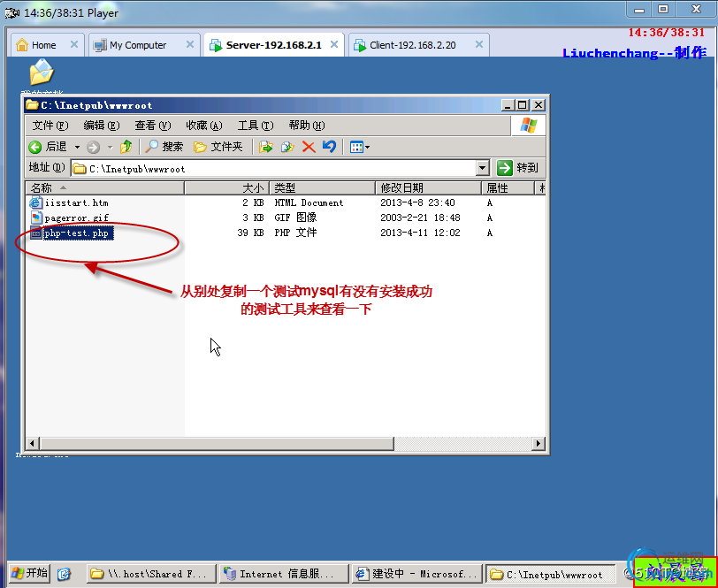Click the horizontal scrollbar left arrow

click(33, 443)
